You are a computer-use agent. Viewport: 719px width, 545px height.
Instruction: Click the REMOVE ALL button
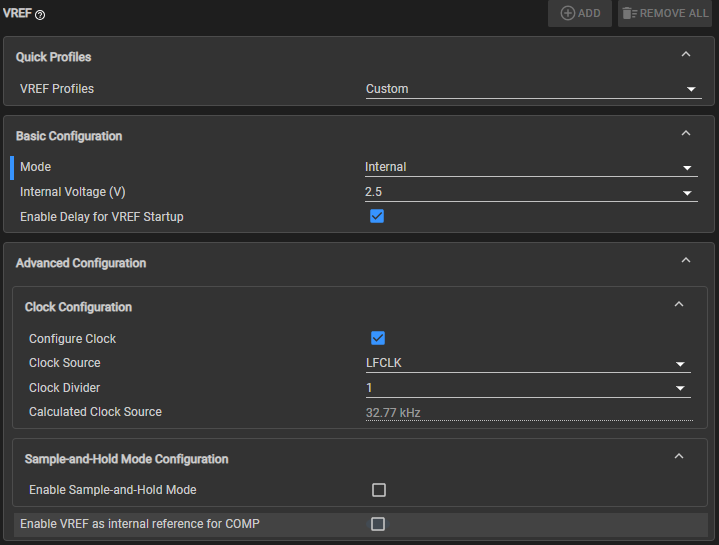click(x=665, y=13)
